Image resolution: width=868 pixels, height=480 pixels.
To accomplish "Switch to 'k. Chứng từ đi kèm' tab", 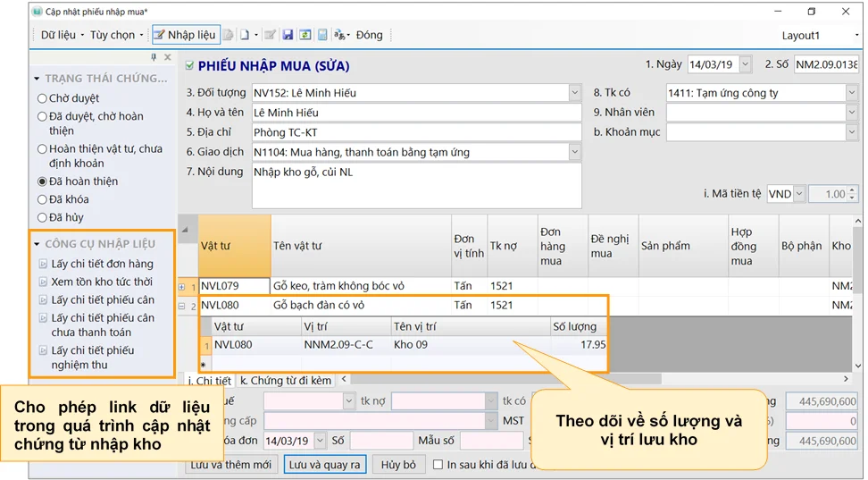I will pos(286,381).
